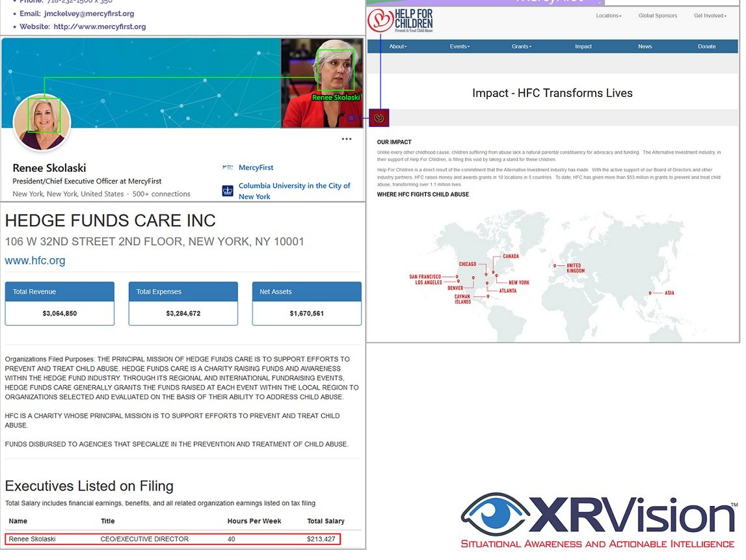Click the Donate navigation button
Screen dimensions: 746x560
(x=706, y=47)
